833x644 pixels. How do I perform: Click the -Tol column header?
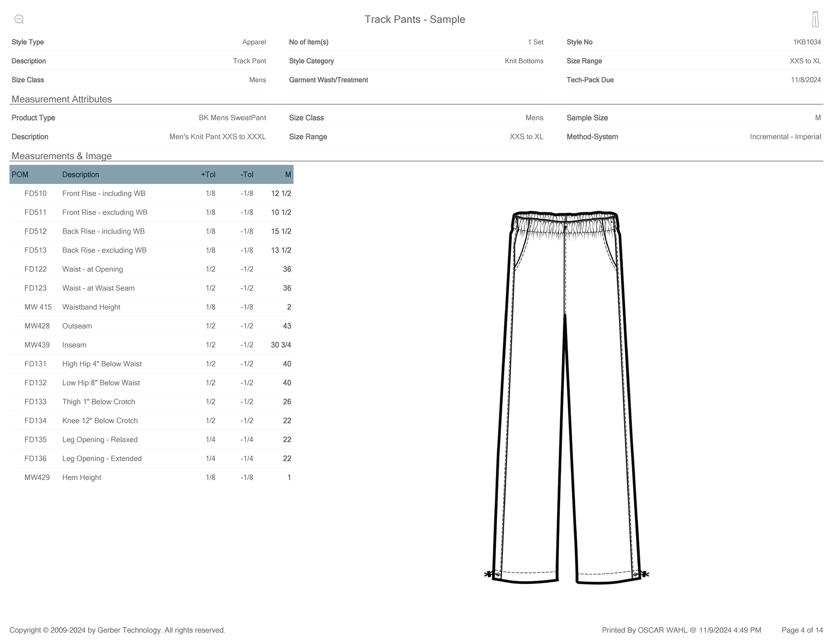(x=247, y=174)
